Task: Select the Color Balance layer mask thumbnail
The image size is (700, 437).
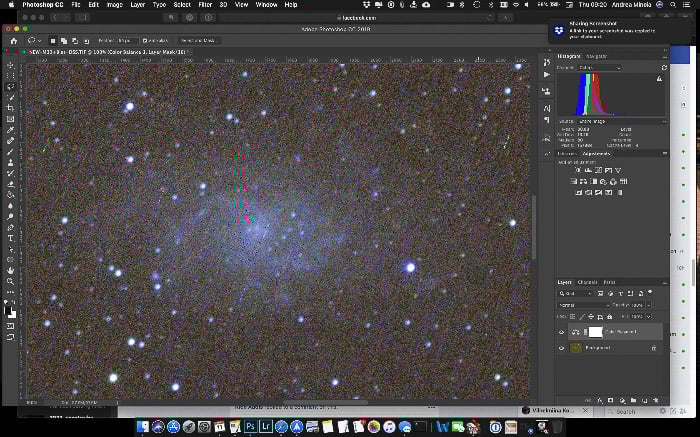Action: 595,332
